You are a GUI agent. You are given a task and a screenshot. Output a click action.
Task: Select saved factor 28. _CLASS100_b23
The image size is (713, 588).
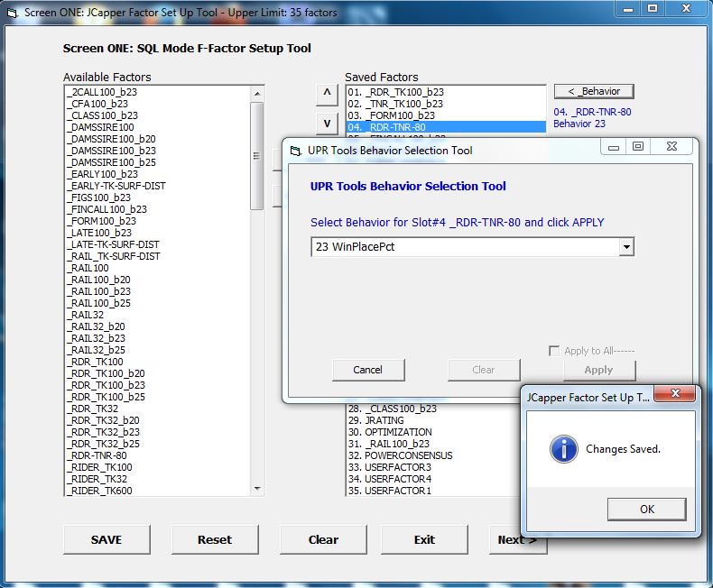[x=433, y=409]
